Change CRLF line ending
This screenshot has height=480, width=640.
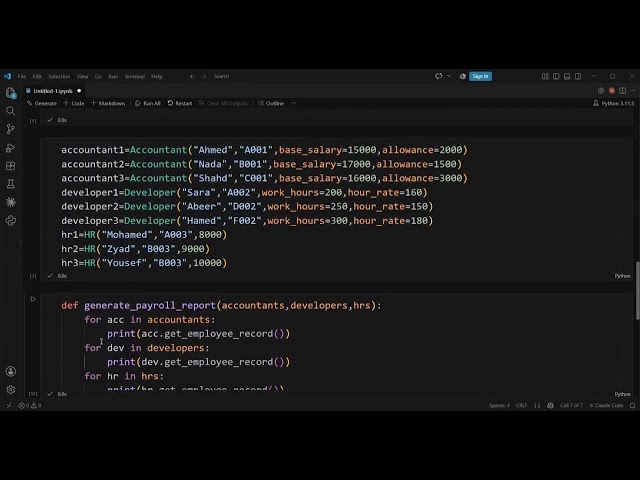click(521, 405)
